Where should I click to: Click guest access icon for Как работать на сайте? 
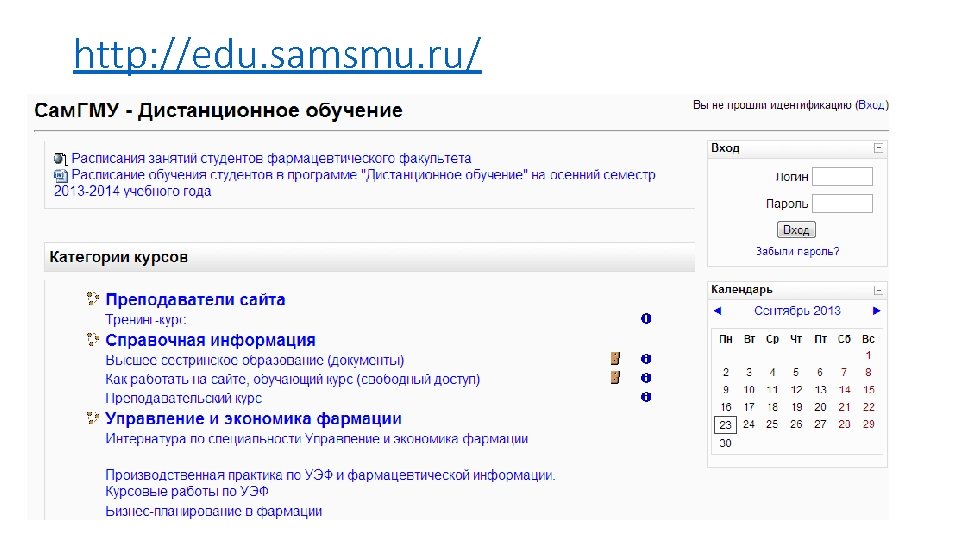coord(615,378)
